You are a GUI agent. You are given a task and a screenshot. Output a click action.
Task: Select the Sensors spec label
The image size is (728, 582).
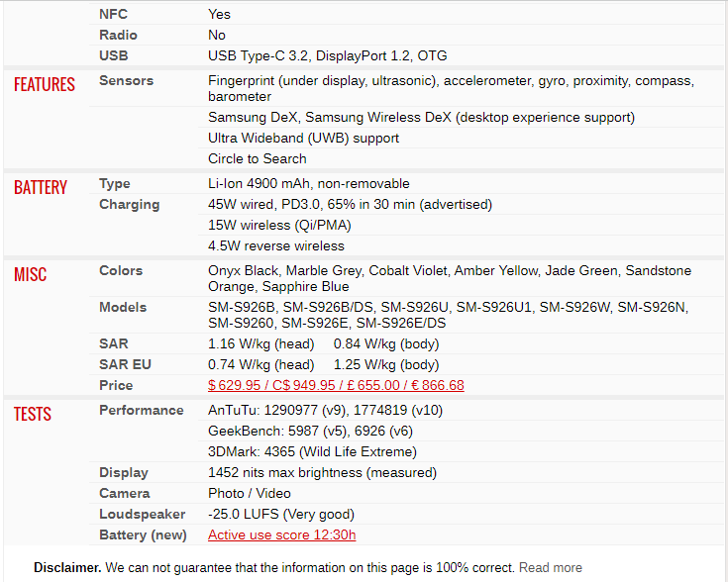(x=127, y=81)
